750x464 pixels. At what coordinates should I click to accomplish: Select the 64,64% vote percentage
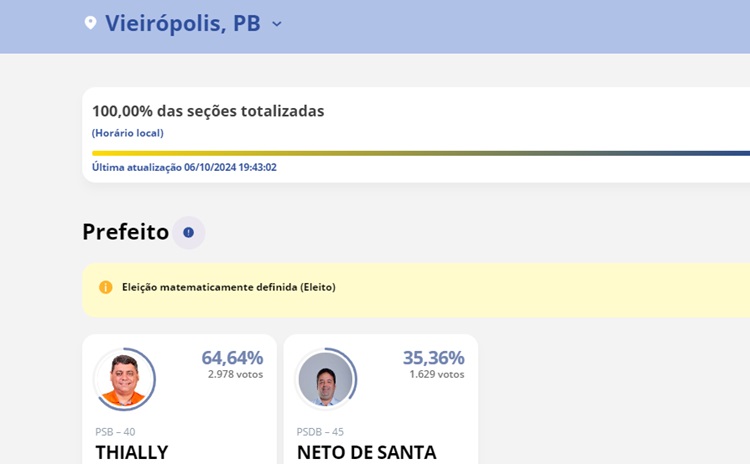pos(232,357)
